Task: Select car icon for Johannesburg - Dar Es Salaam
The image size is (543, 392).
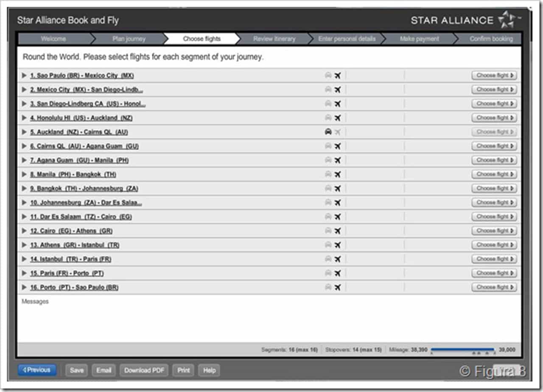Action: [x=328, y=203]
